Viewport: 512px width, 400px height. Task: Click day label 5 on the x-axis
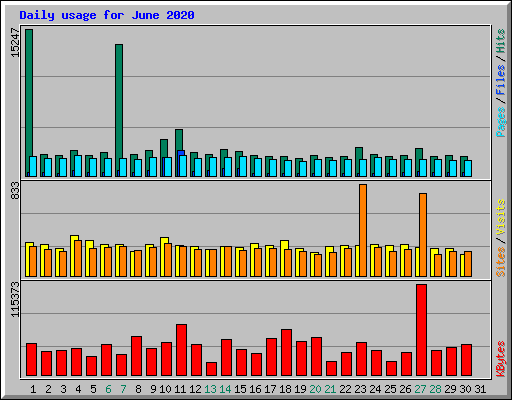[93, 389]
